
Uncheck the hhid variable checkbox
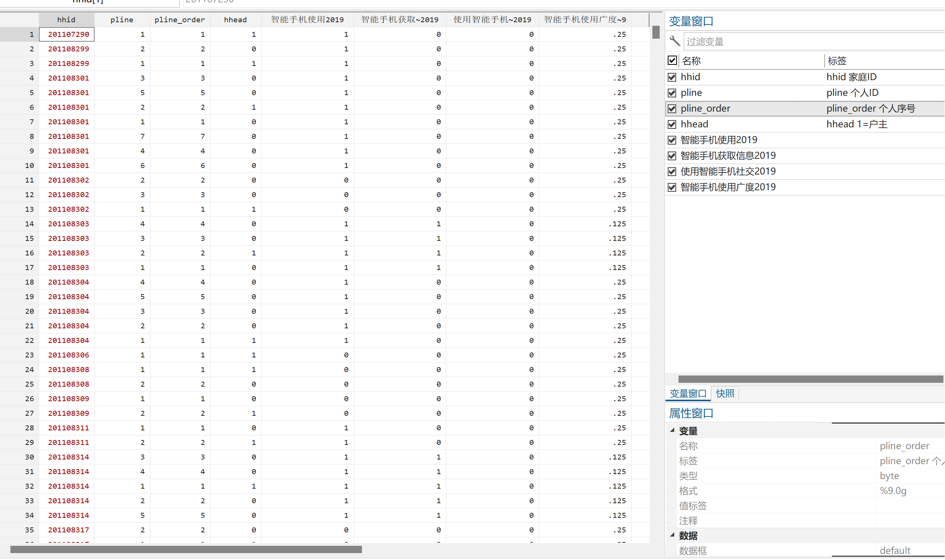[672, 77]
